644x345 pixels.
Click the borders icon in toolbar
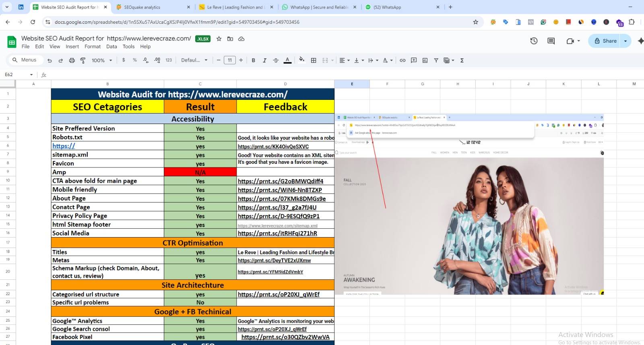pos(314,60)
